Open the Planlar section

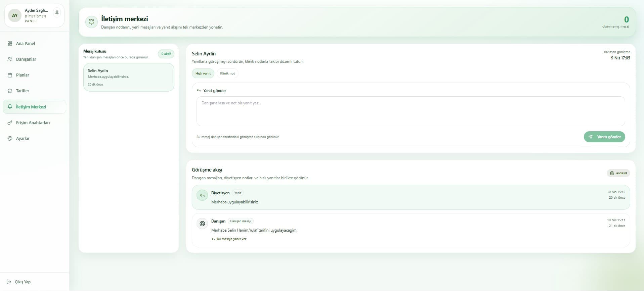coord(23,75)
